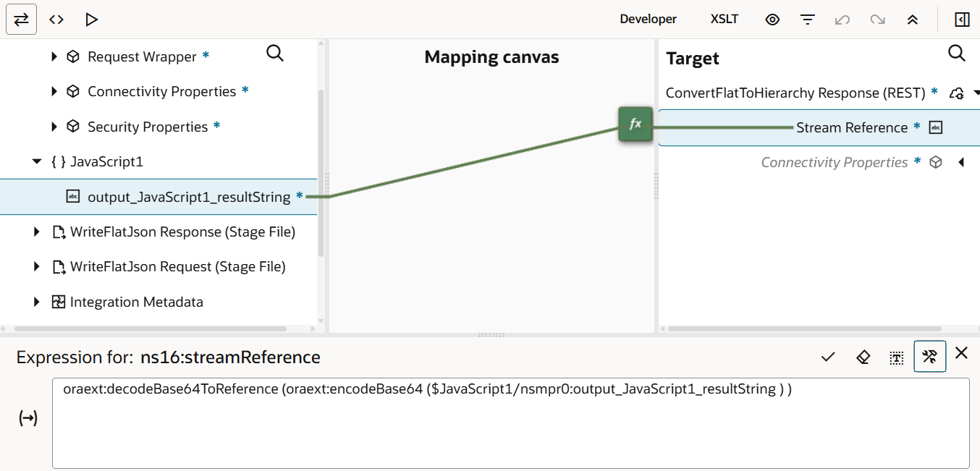
Task: Select output_JavaScript1_resultString source element
Action: point(188,197)
